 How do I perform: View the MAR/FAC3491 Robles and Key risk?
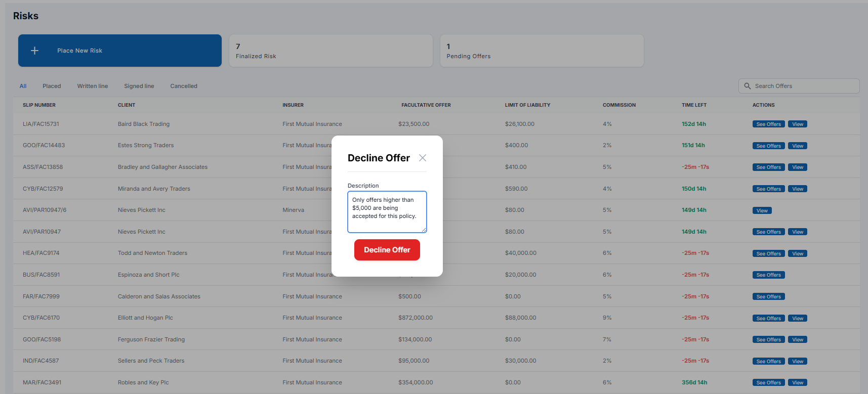tap(798, 383)
